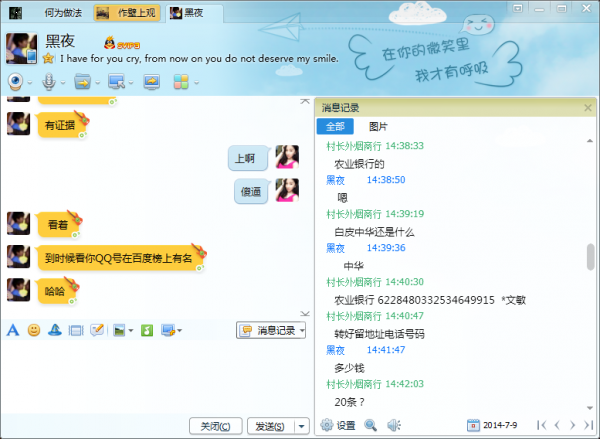
Task: Open the colorful apps grid icon
Action: point(181,82)
